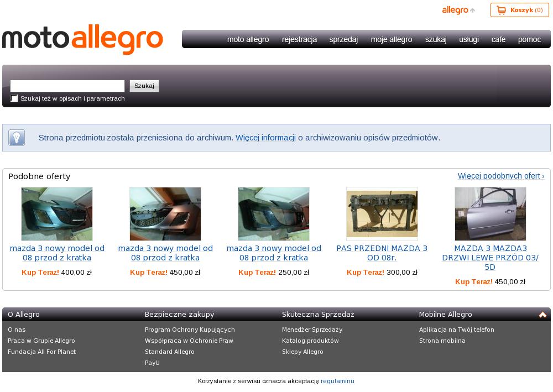Screen dimensions: 553x392
Task: Open the usługi menu item
Action: tap(469, 39)
